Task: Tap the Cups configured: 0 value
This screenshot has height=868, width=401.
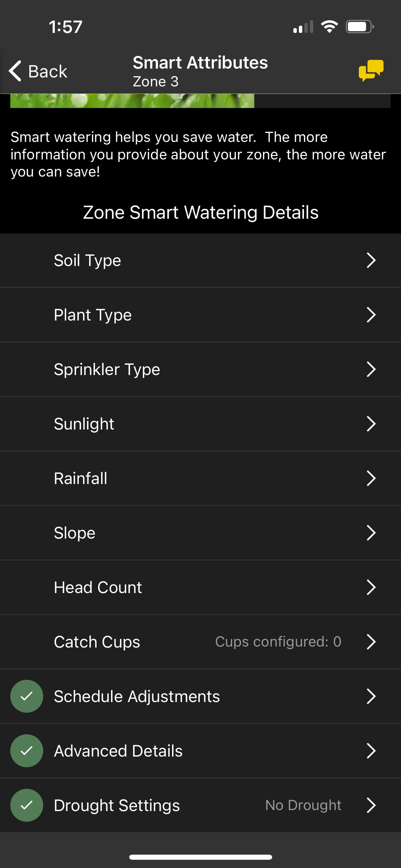Action: [x=278, y=642]
